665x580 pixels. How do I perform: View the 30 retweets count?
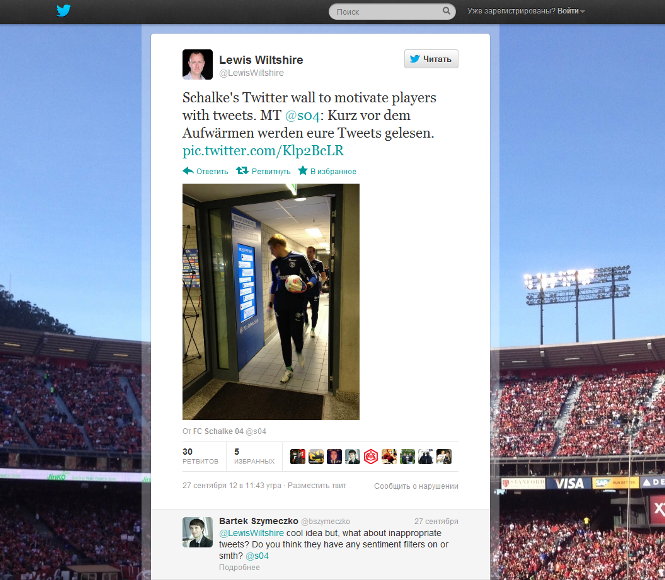click(200, 456)
